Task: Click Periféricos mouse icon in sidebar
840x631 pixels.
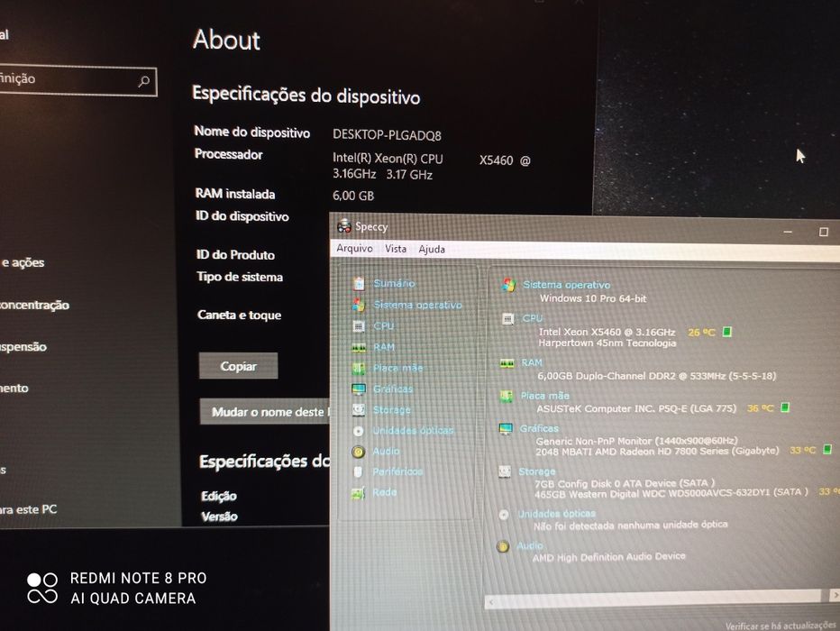Action: [x=359, y=472]
